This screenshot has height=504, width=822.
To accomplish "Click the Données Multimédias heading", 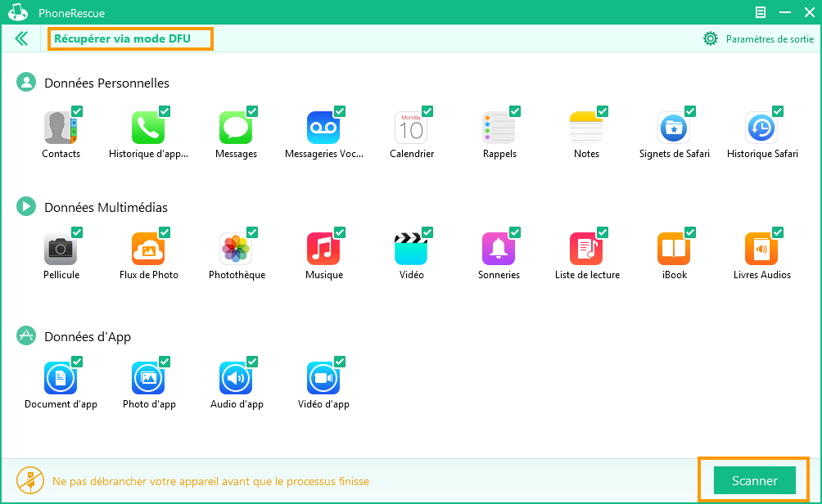I will [106, 208].
